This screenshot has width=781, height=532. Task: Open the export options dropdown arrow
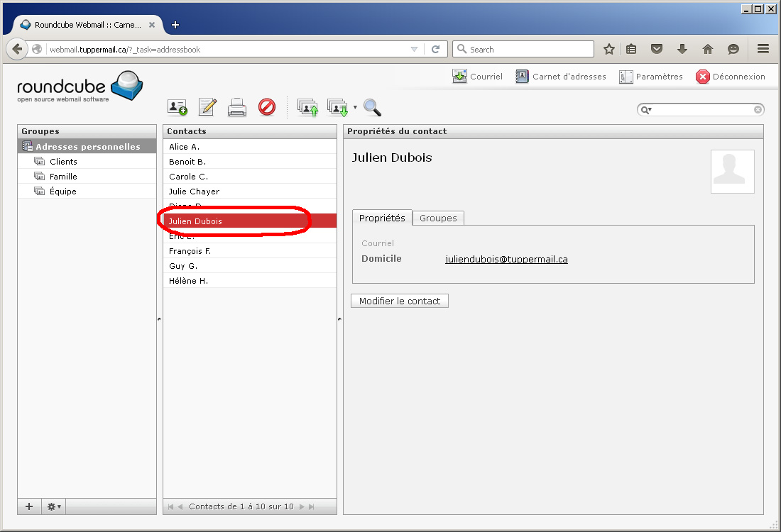point(355,107)
